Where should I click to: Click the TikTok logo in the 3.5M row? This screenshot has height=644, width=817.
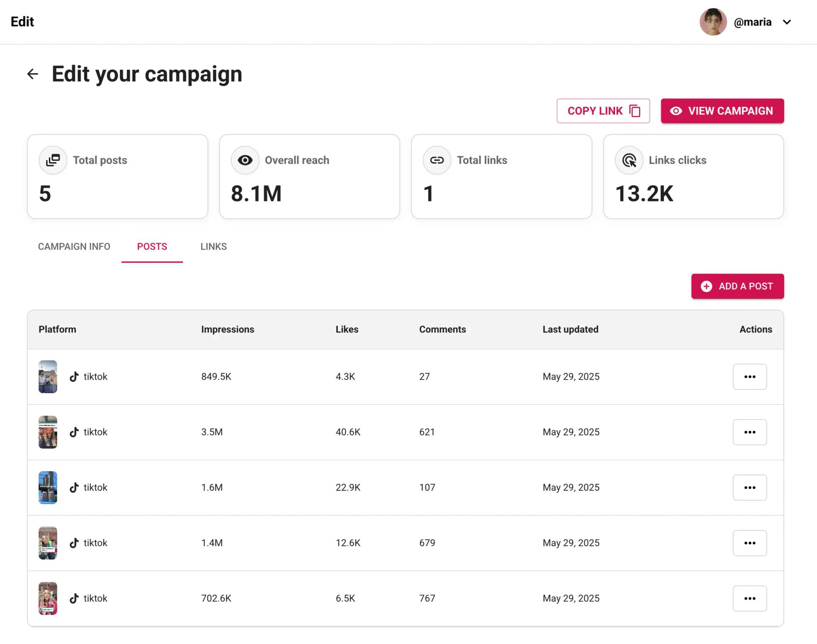point(74,432)
